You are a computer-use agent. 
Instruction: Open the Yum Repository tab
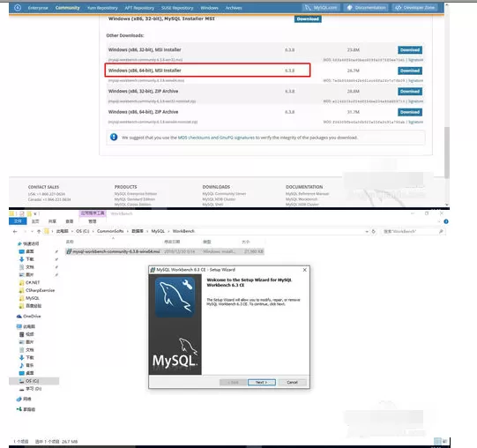pyautogui.click(x=102, y=8)
